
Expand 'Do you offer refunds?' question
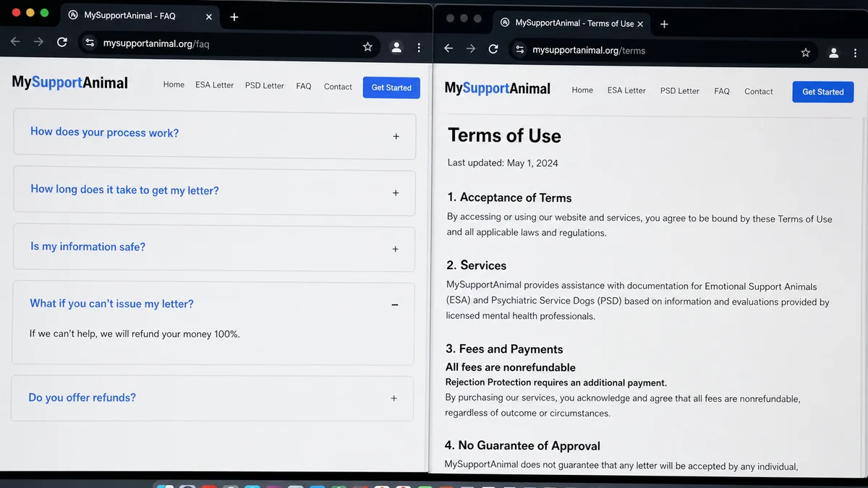(212, 398)
